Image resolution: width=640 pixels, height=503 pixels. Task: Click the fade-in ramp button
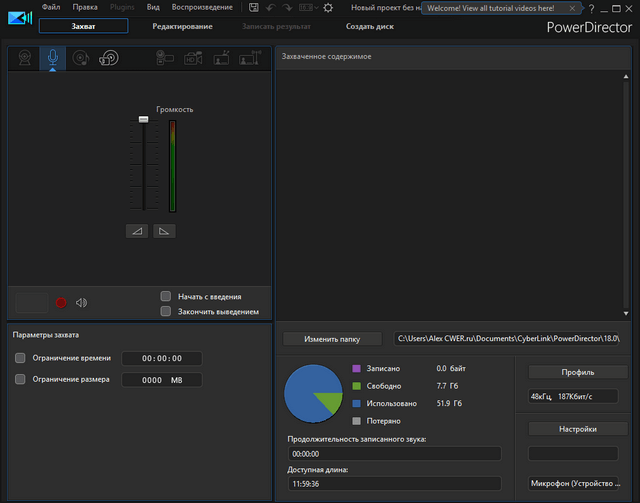point(137,231)
